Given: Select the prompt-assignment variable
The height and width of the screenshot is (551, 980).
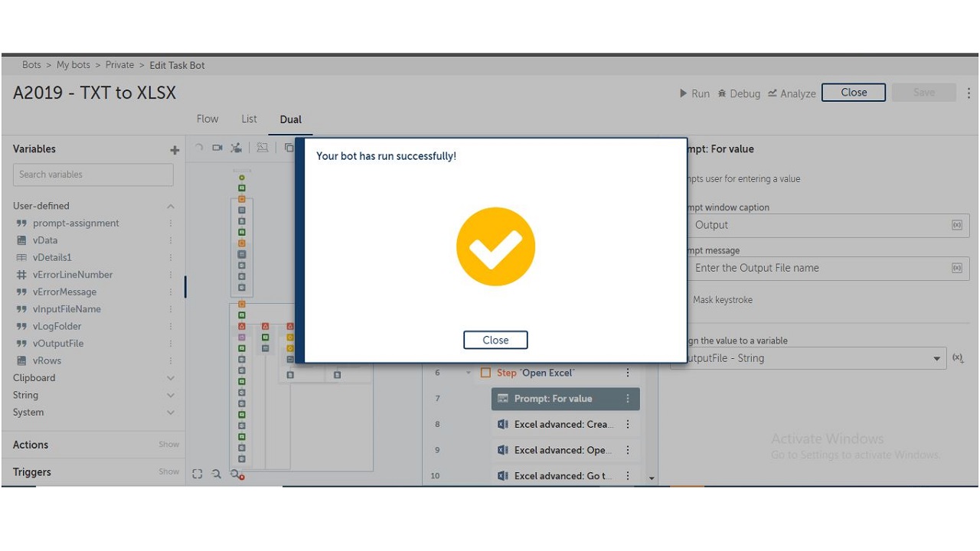Looking at the screenshot, I should click(76, 223).
